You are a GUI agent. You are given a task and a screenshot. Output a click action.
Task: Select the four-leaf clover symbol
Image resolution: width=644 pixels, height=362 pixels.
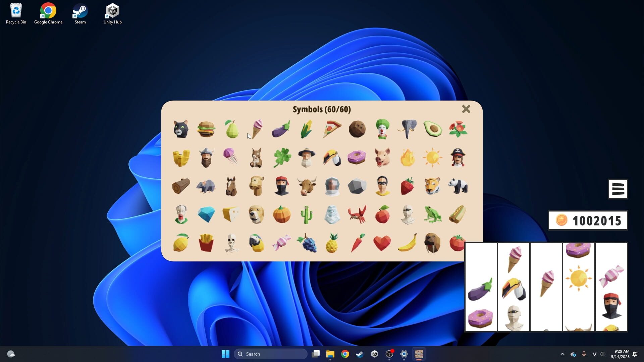(282, 158)
